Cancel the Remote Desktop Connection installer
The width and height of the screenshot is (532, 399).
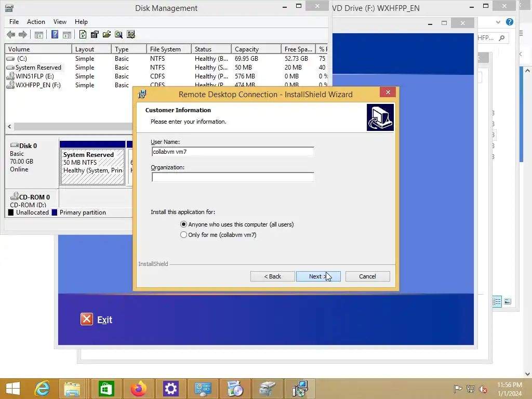367,276
